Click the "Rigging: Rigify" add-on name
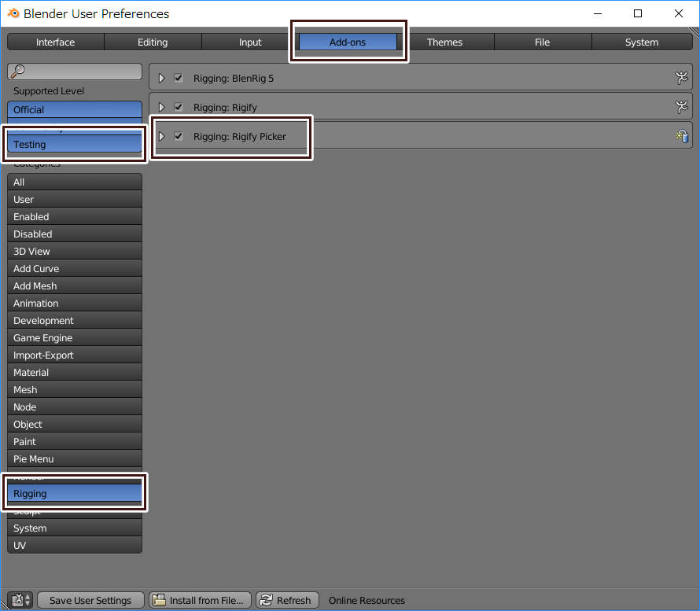The image size is (700, 611). point(225,108)
